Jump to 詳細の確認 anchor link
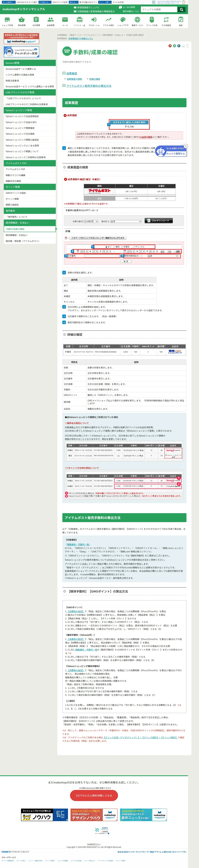This screenshot has width=199, height=868. 95,79
